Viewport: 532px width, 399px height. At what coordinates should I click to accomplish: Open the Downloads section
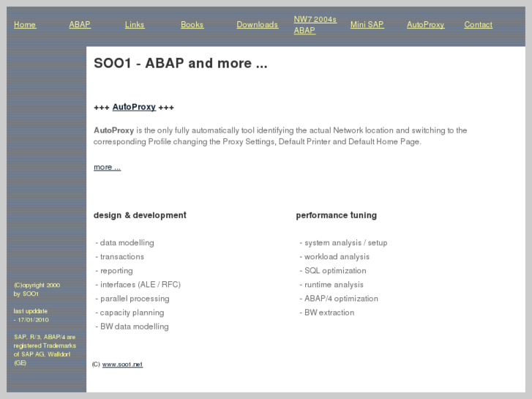(x=257, y=25)
